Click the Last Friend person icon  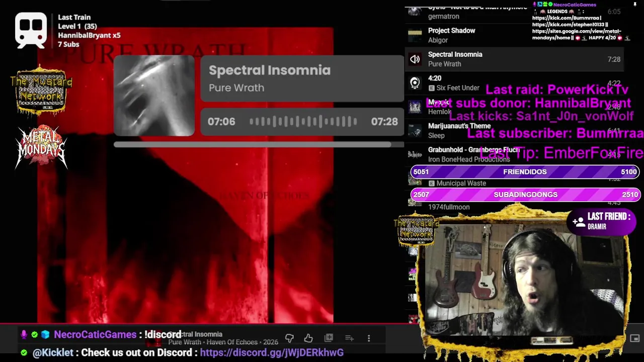(579, 221)
